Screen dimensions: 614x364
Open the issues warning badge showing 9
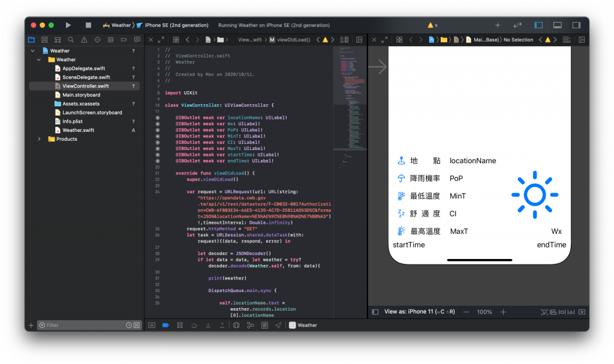pos(433,25)
